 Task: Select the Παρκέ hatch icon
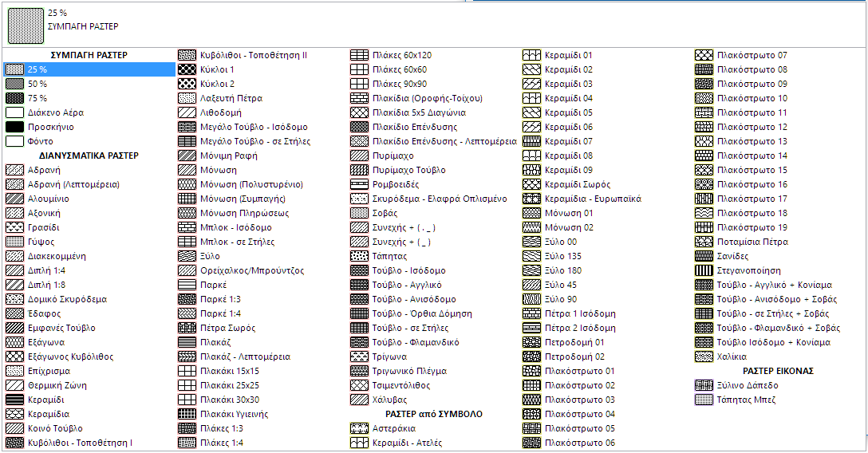pos(187,285)
